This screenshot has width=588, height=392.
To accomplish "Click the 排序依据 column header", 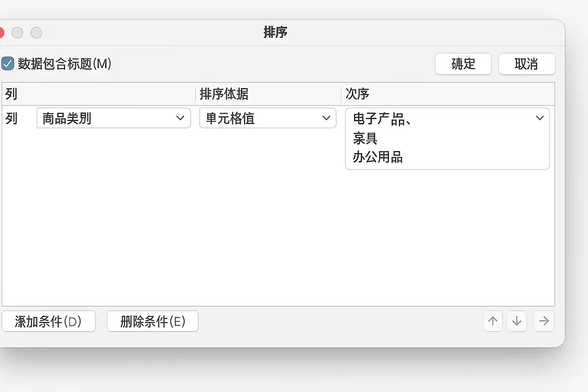I will click(224, 94).
